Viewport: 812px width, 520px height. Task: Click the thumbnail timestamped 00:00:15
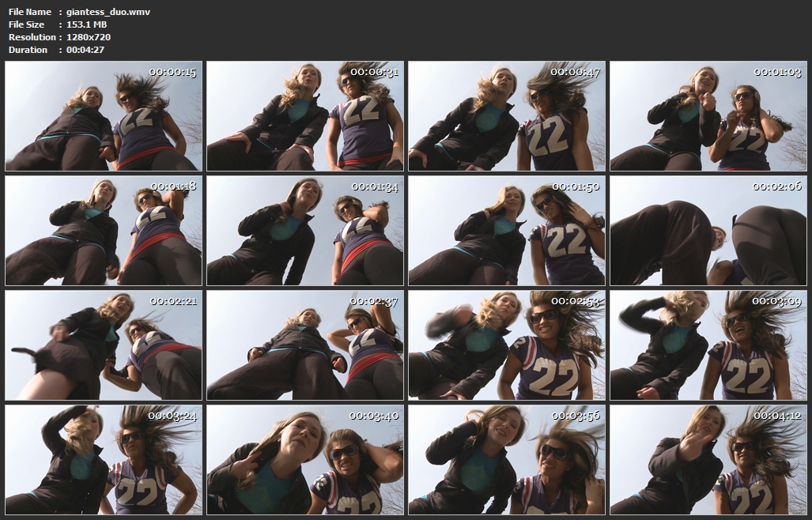coord(104,116)
